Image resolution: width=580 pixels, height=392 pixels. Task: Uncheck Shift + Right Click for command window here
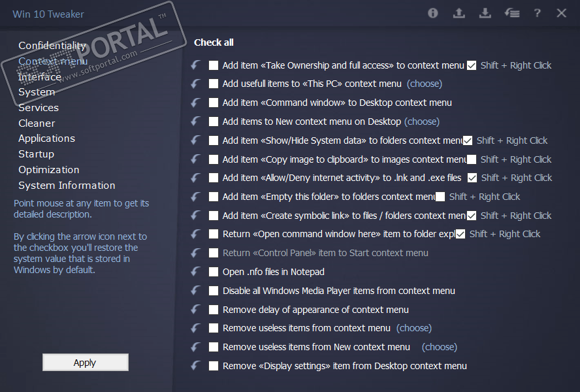[x=460, y=235]
